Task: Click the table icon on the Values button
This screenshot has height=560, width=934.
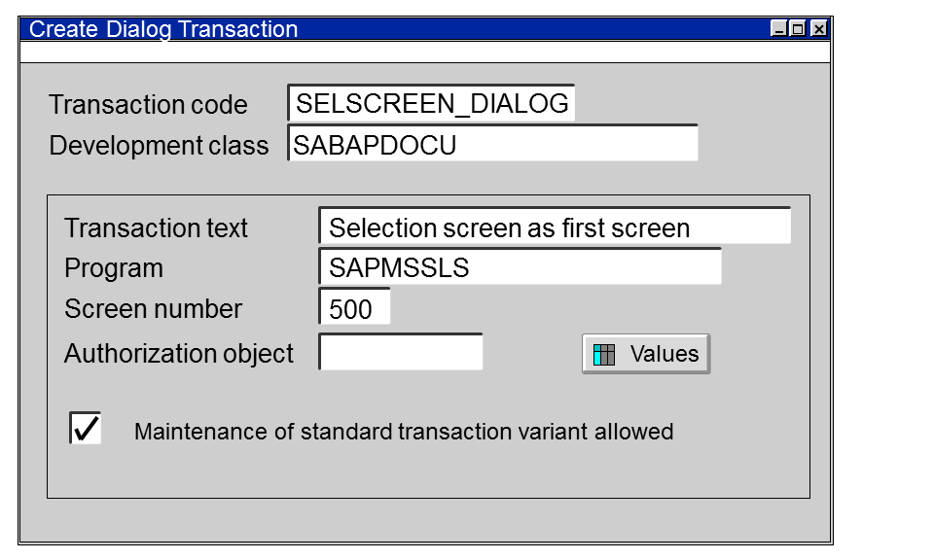Action: pyautogui.click(x=604, y=355)
